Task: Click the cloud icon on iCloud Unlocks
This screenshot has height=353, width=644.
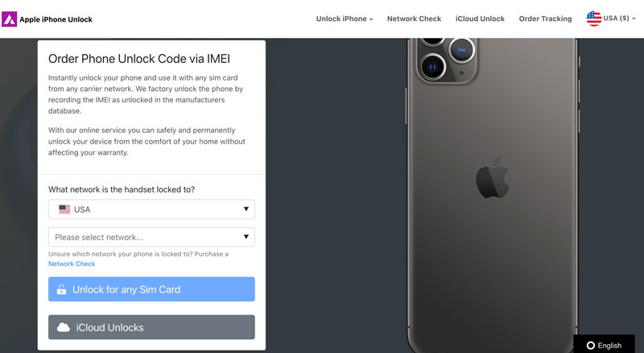Action: click(64, 327)
